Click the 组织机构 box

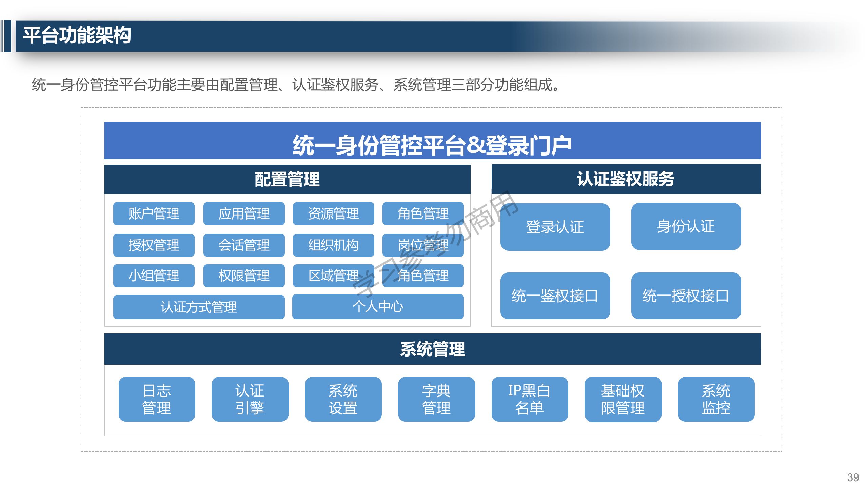click(x=333, y=245)
